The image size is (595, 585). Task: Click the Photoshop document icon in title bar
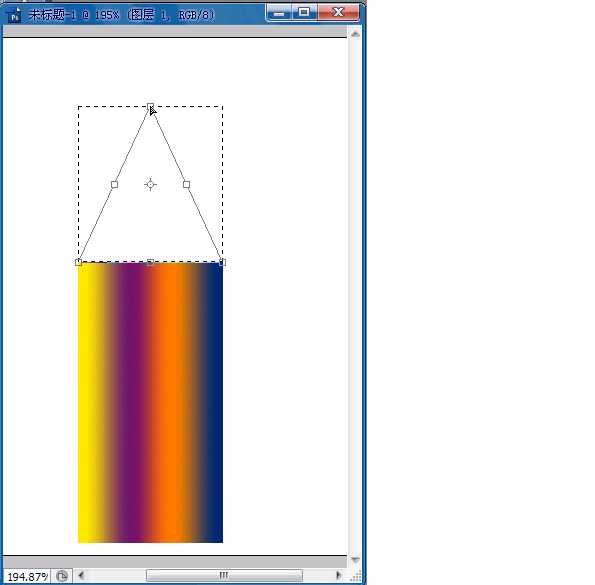coord(14,15)
